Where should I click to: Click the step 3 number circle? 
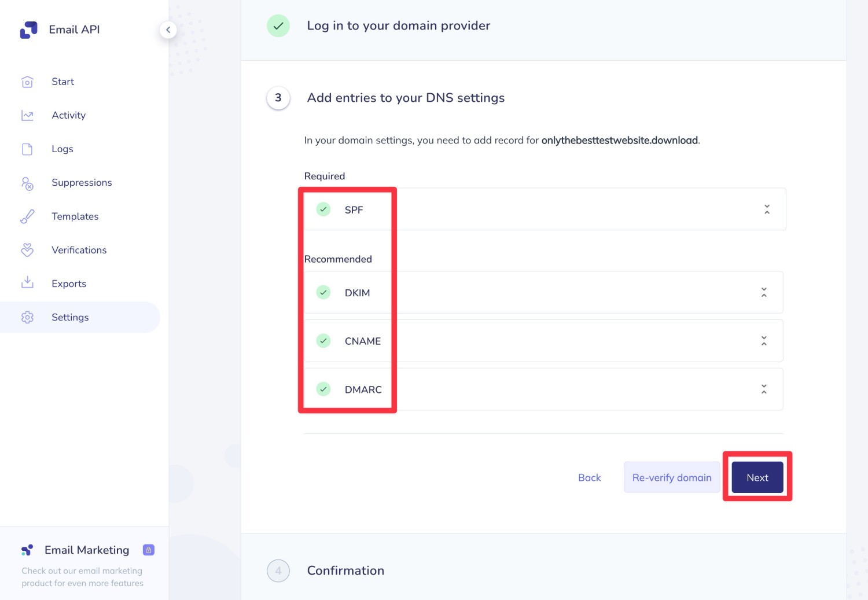(x=278, y=98)
